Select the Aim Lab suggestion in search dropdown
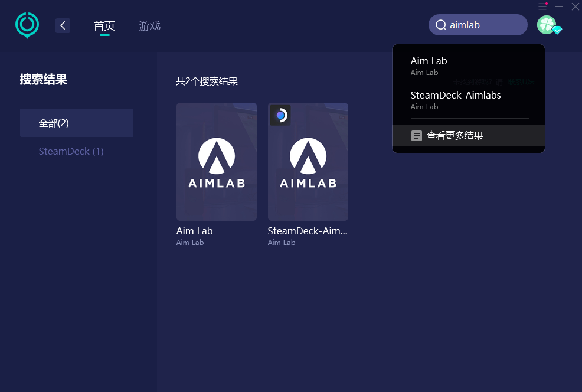This screenshot has width=582, height=392. point(429,65)
